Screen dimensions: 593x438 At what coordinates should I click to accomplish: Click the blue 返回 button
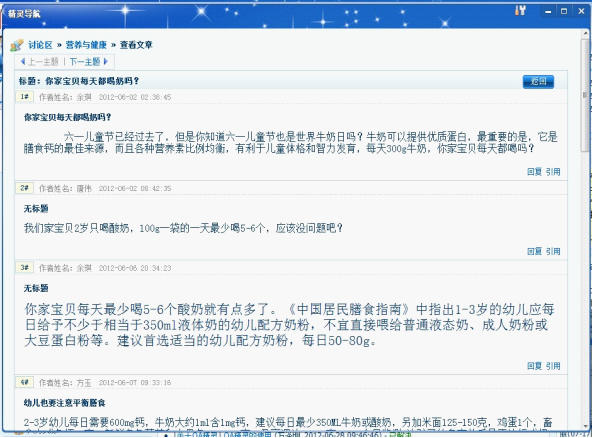click(538, 82)
